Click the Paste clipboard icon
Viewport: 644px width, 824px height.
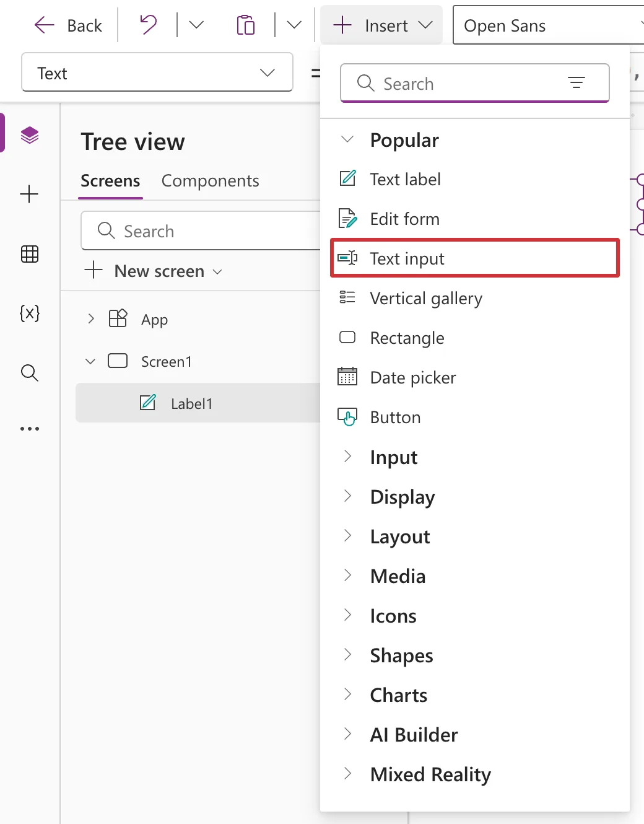tap(246, 25)
